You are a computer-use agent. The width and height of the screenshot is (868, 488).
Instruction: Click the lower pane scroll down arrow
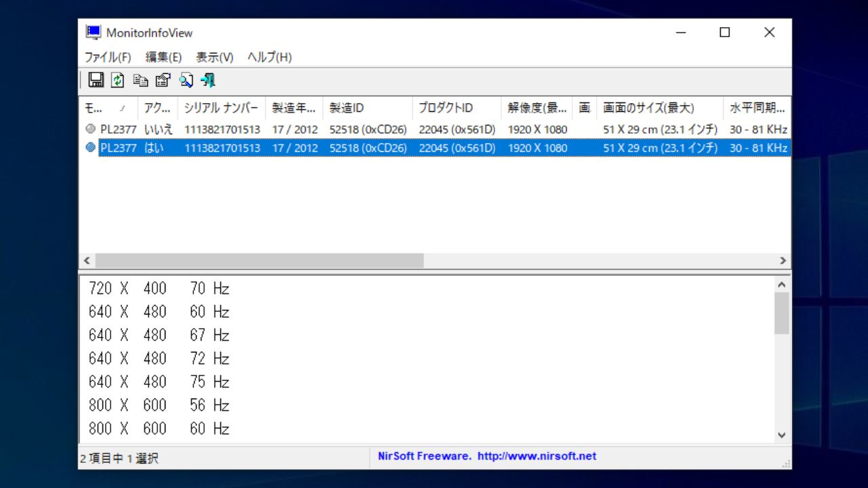(x=781, y=435)
